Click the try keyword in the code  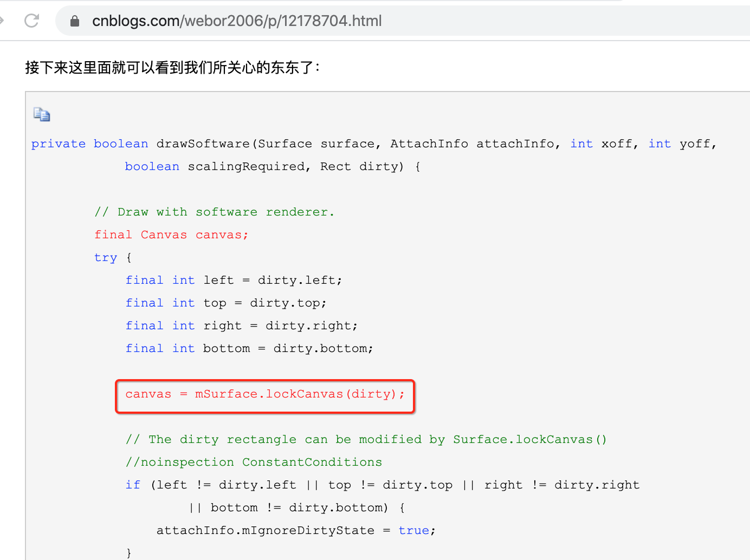(105, 257)
